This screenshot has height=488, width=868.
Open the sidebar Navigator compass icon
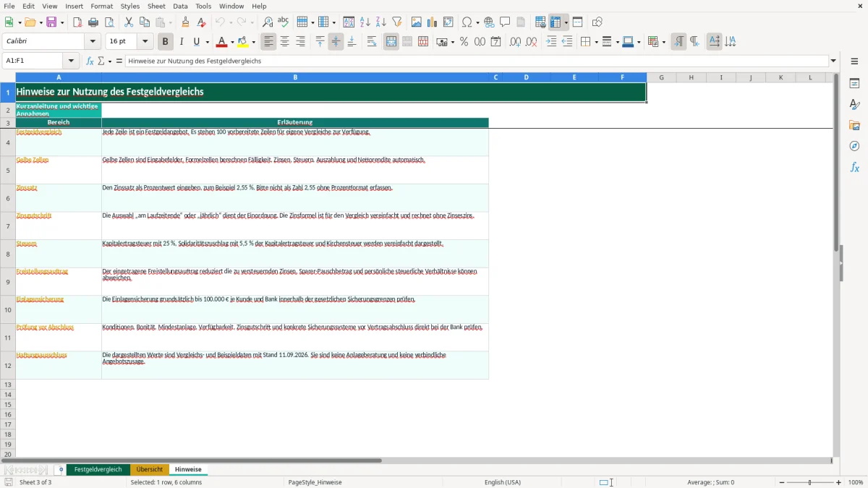point(854,146)
